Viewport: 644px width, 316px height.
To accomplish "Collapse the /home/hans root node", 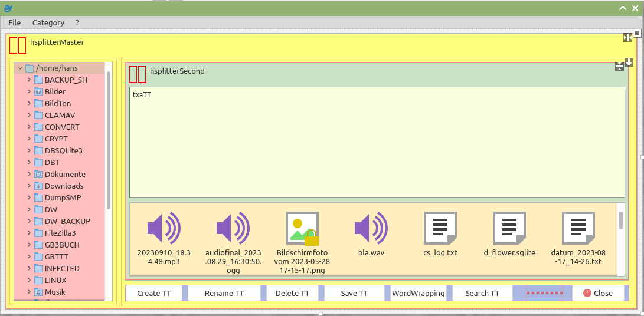I will coord(21,68).
